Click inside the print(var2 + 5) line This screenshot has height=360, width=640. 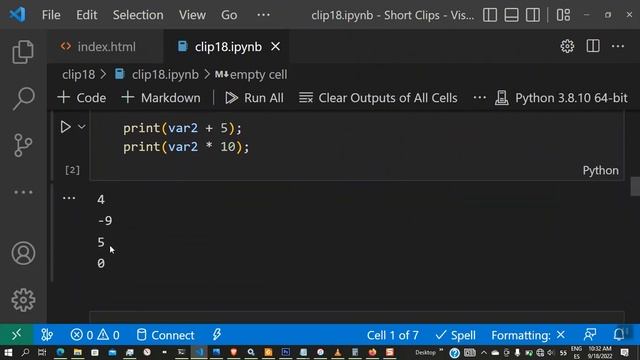coord(182,128)
